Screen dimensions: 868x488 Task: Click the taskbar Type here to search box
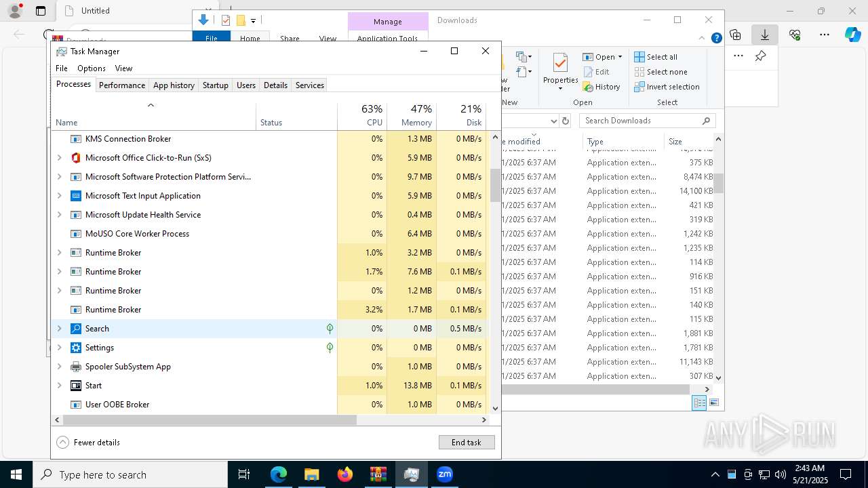tap(130, 474)
